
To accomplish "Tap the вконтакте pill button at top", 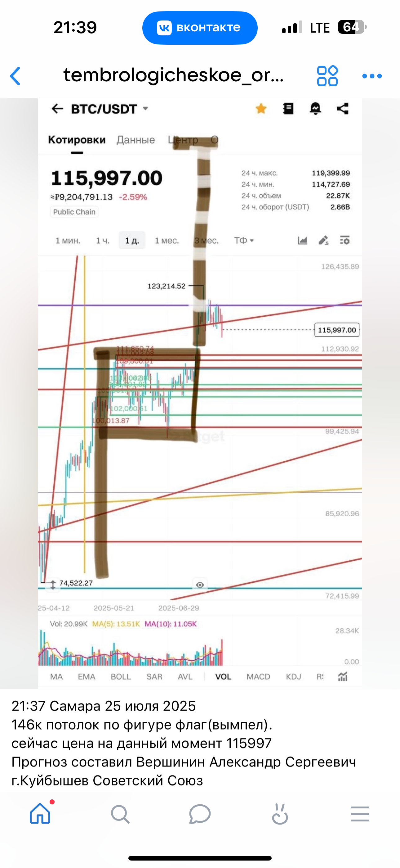I will pyautogui.click(x=200, y=28).
